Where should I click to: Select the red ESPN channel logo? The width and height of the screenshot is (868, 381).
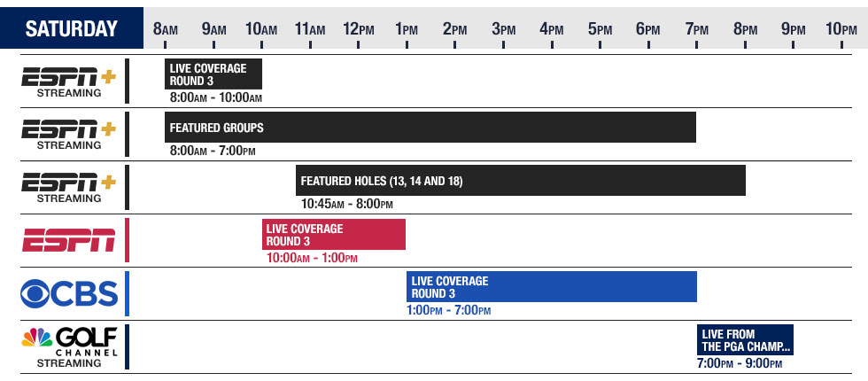tap(69, 240)
